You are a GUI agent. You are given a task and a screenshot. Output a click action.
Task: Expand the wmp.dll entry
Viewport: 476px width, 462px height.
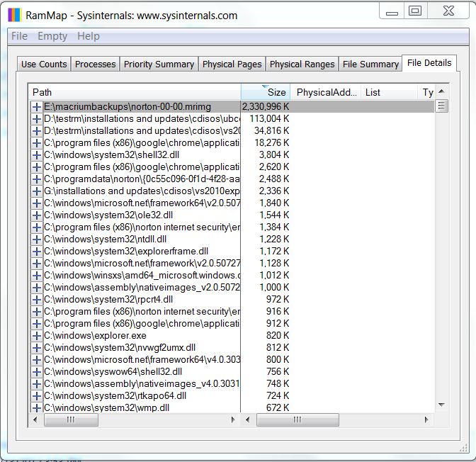(37, 407)
